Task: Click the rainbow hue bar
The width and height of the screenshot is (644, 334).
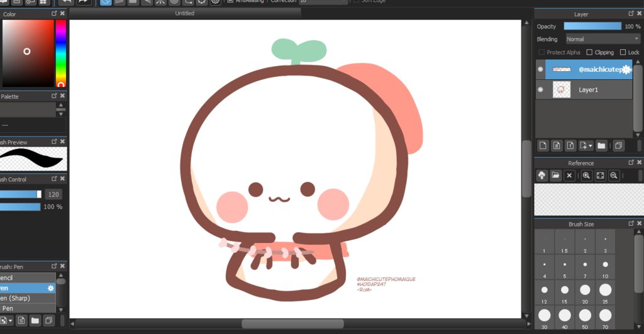Action: click(61, 53)
